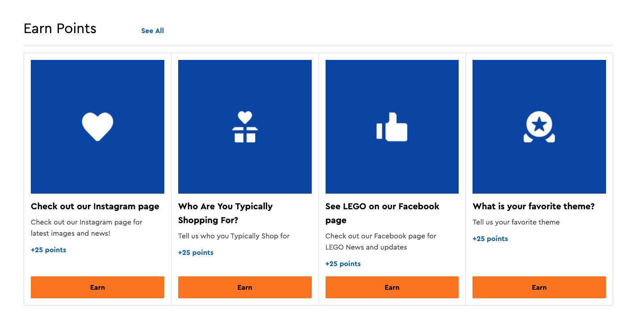Open the See All link
This screenshot has height=326, width=644.
point(152,31)
